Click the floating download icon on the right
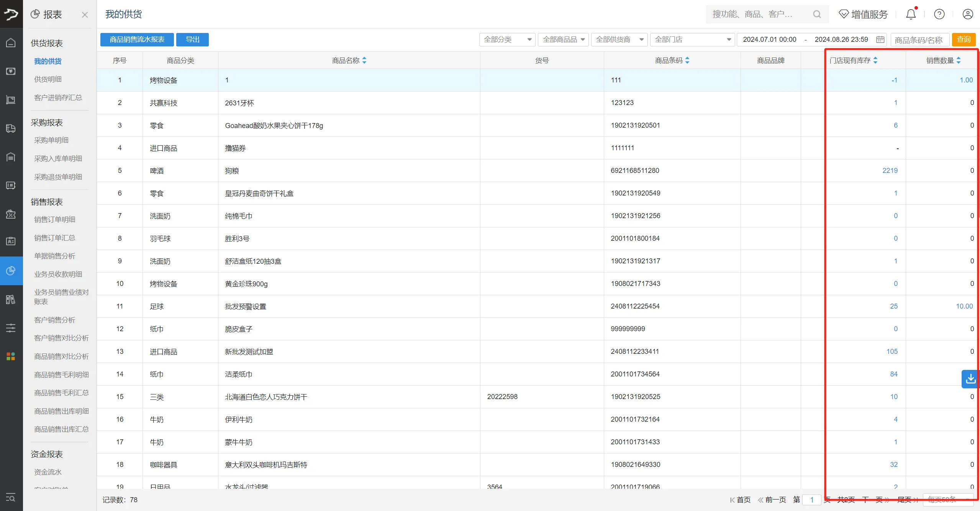This screenshot has height=511, width=980. coord(970,379)
